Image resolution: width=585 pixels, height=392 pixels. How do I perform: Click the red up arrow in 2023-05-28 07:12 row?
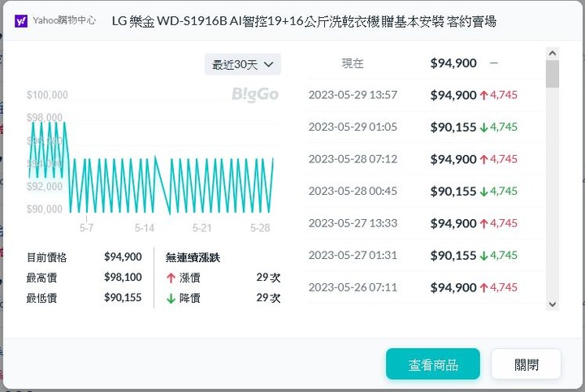point(484,160)
